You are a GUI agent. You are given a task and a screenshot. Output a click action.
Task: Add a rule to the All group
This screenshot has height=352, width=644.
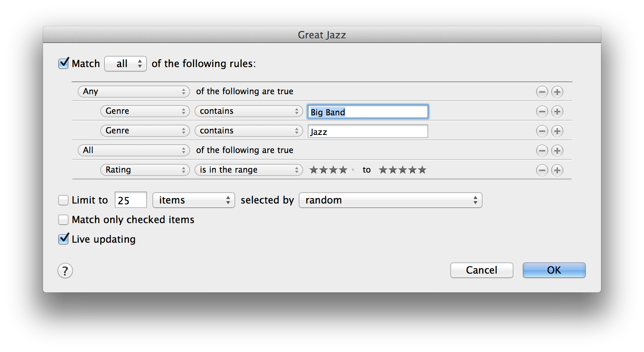(557, 151)
